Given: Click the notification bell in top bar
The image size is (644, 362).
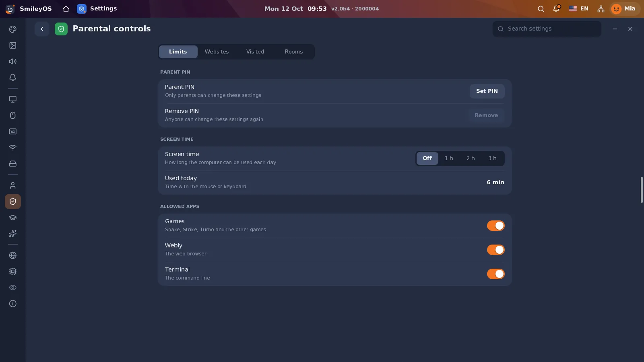Looking at the screenshot, I should pyautogui.click(x=556, y=8).
